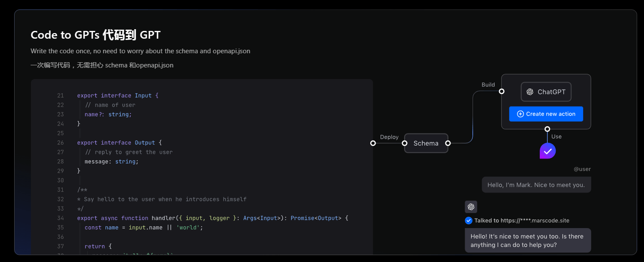Image resolution: width=644 pixels, height=262 pixels.
Task: Click the ChatGPT logo in the ChatGPT card
Action: pyautogui.click(x=530, y=92)
